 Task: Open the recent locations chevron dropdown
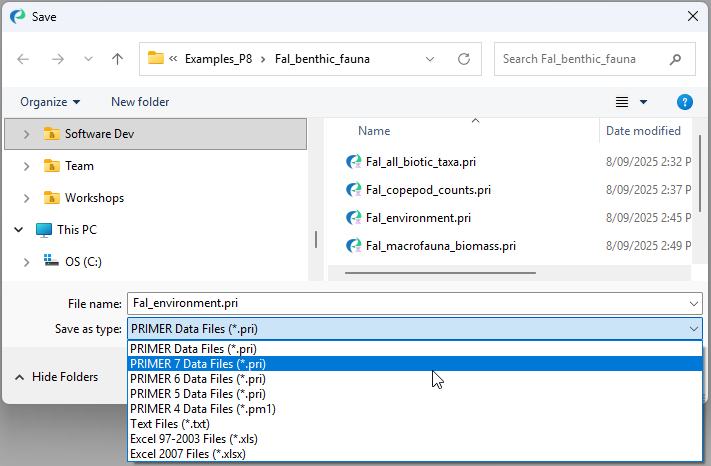pyautogui.click(x=87, y=59)
